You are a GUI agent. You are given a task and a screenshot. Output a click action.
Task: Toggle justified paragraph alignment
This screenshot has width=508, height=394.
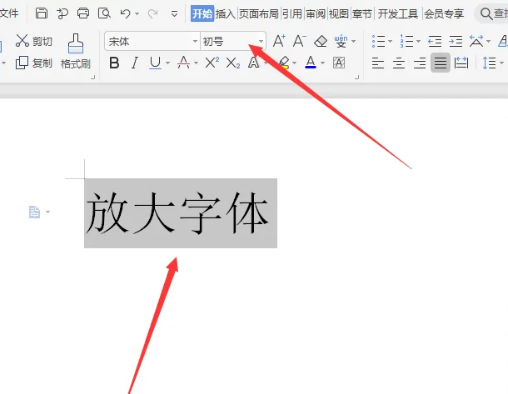(x=440, y=63)
